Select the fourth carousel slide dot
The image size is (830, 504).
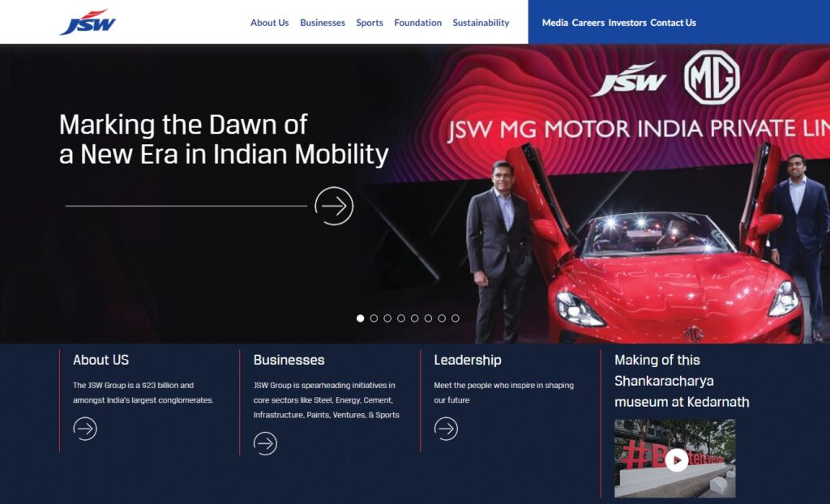pos(400,318)
